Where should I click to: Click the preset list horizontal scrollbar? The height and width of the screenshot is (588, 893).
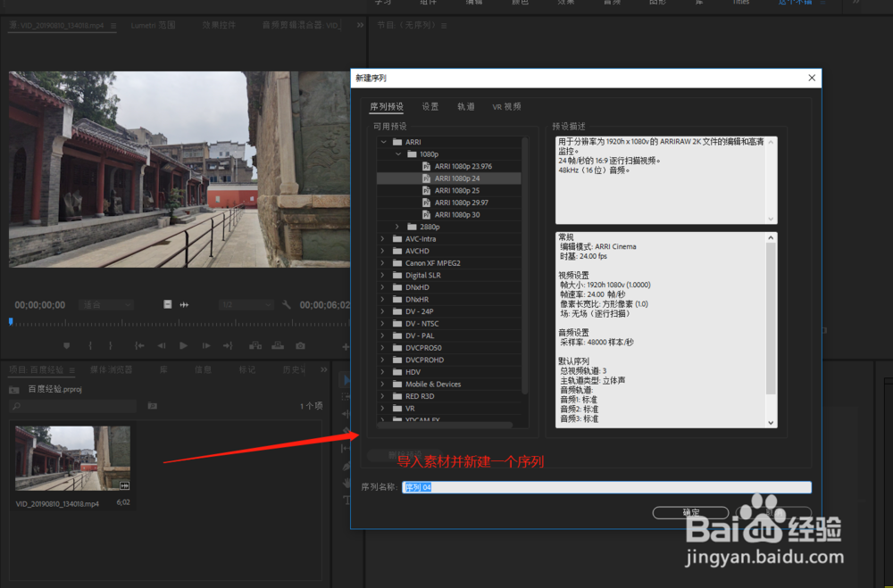click(x=445, y=425)
